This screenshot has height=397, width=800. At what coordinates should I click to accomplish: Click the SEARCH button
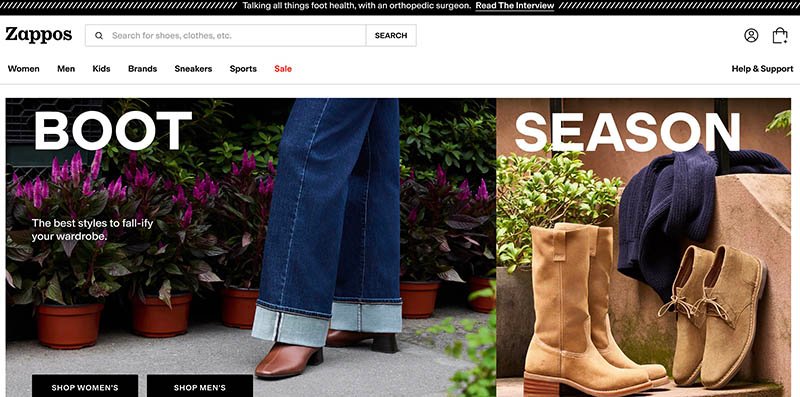[391, 35]
